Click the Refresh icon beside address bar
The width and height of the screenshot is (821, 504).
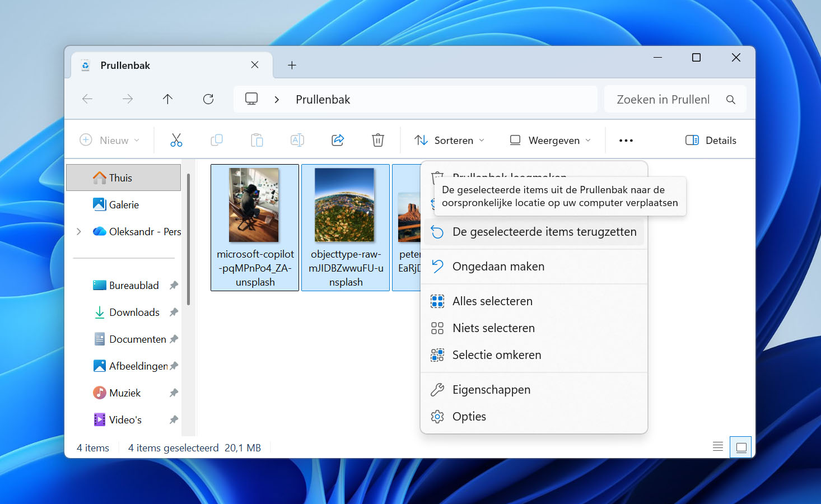208,99
